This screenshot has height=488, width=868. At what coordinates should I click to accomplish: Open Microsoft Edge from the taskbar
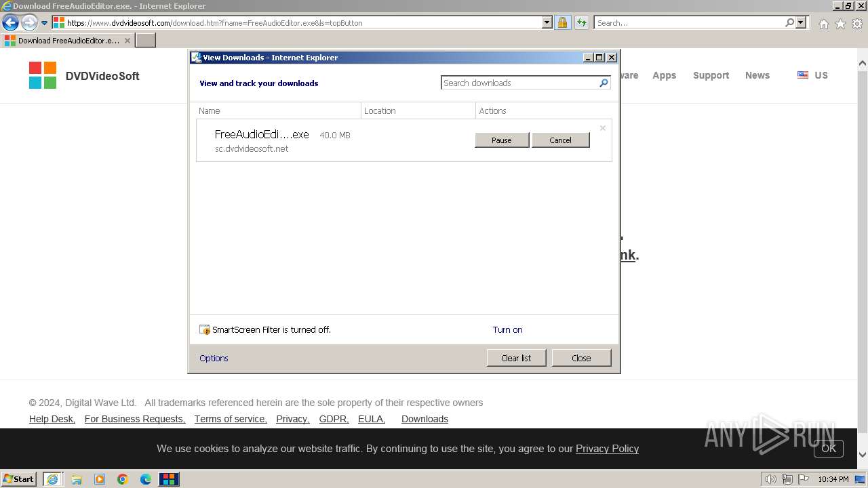(x=146, y=479)
